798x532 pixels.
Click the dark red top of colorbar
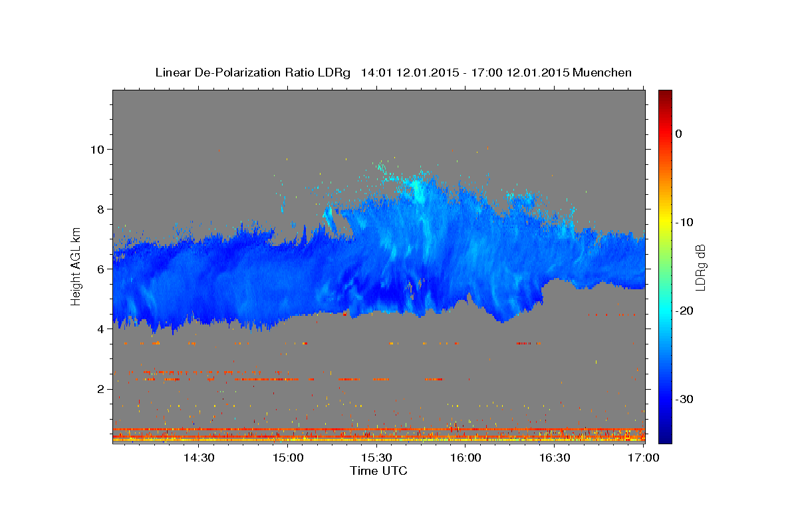pos(665,94)
